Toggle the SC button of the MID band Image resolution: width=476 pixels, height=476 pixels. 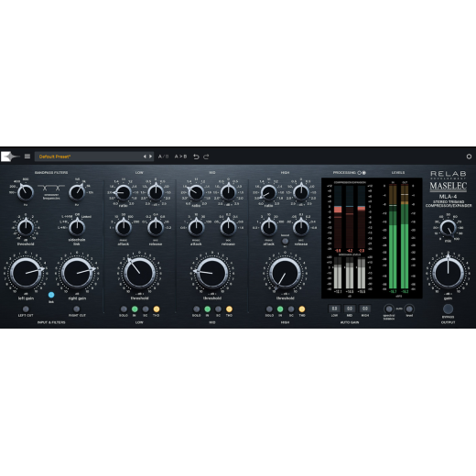coord(218,309)
